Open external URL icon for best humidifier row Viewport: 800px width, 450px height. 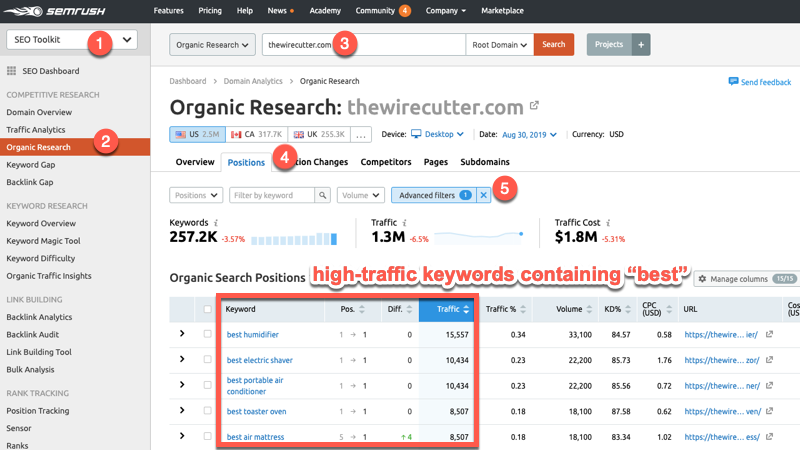point(769,334)
